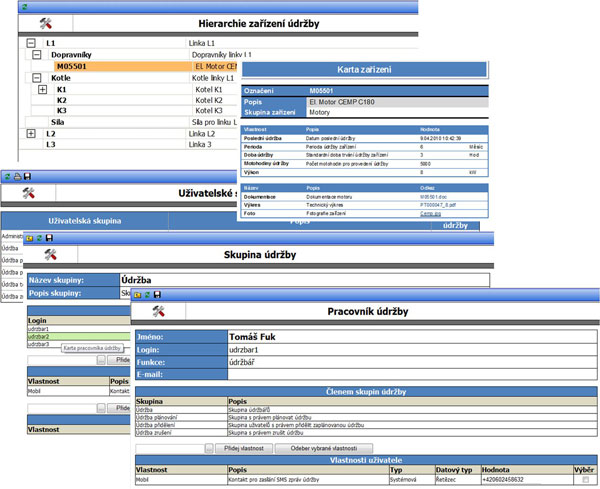Viewport: 600px width, 489px height.
Task: Tick the Výběr checkbox in Mobil row
Action: (585, 479)
